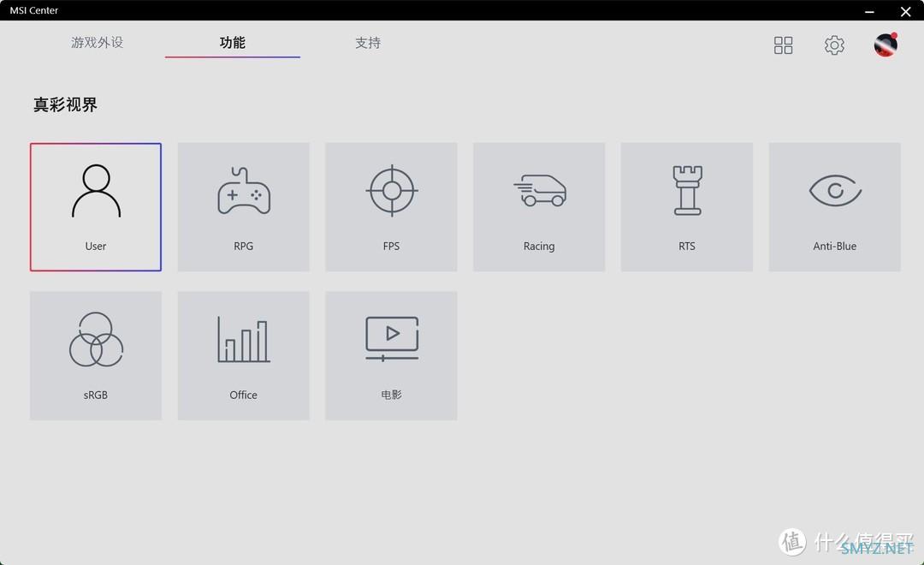Switch to Racing car mode
The width and height of the screenshot is (924, 565).
coord(539,207)
